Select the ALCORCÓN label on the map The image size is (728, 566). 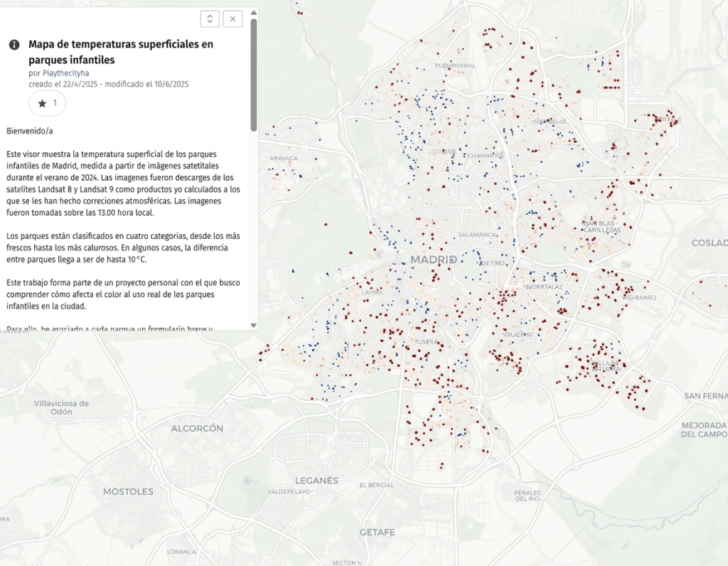pyautogui.click(x=198, y=428)
